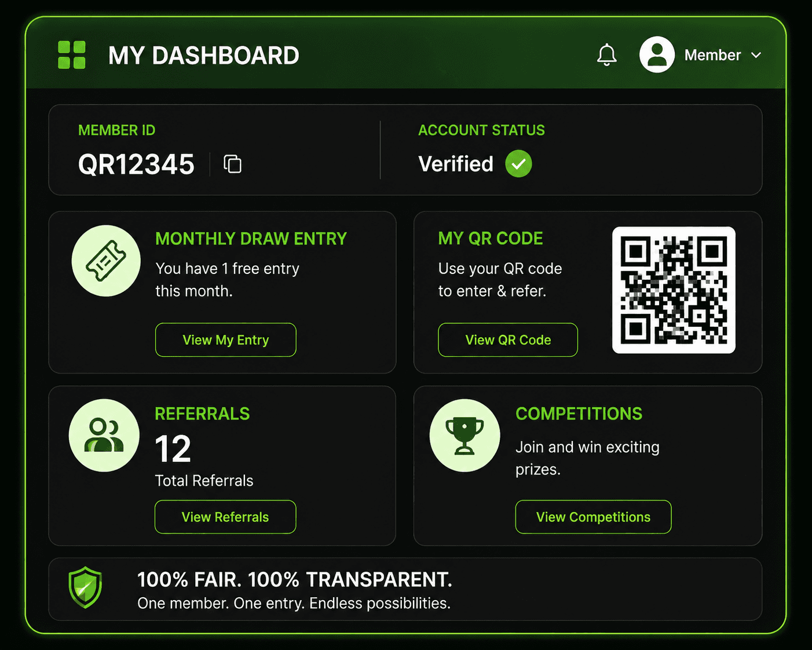This screenshot has width=812, height=650.
Task: Click the referral count 12
Action: [x=173, y=449]
